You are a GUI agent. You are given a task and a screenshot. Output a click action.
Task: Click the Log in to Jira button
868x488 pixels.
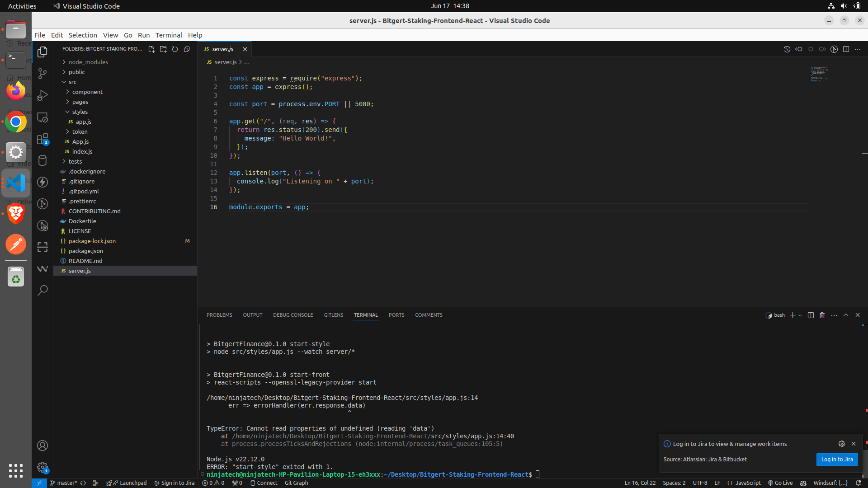(x=837, y=460)
